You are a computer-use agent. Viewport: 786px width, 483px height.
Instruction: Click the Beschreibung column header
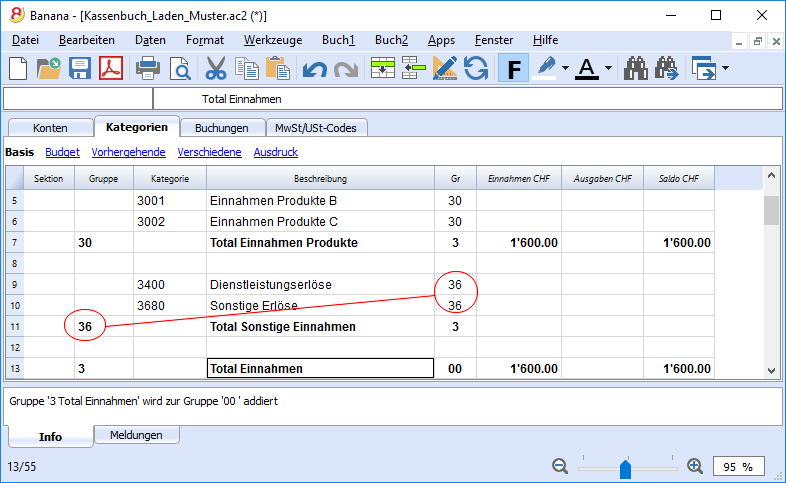tap(320, 178)
